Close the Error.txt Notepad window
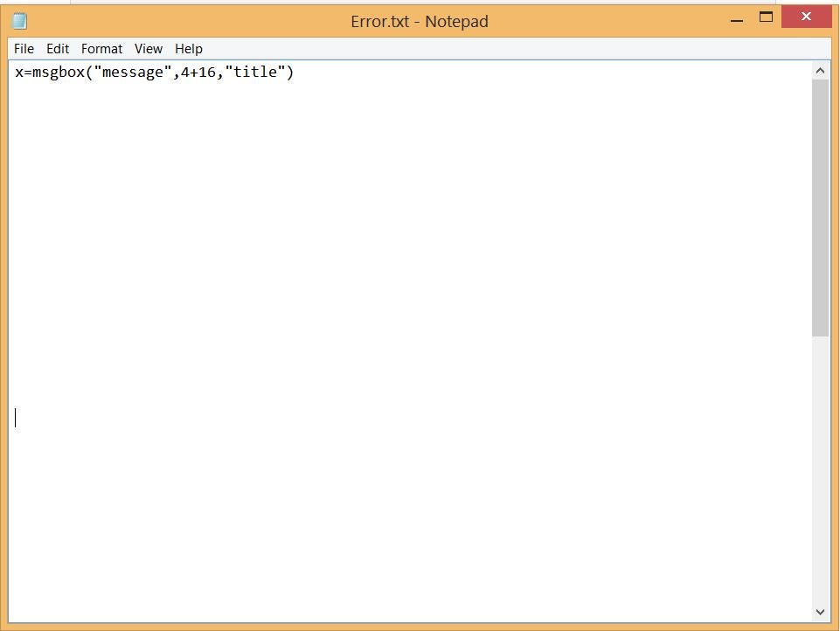The height and width of the screenshot is (631, 840). coord(805,16)
